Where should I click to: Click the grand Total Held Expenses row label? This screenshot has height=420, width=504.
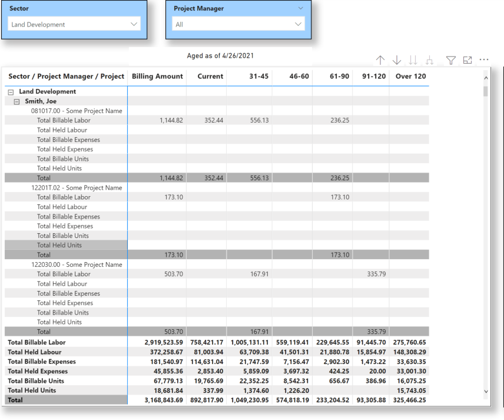click(38, 371)
